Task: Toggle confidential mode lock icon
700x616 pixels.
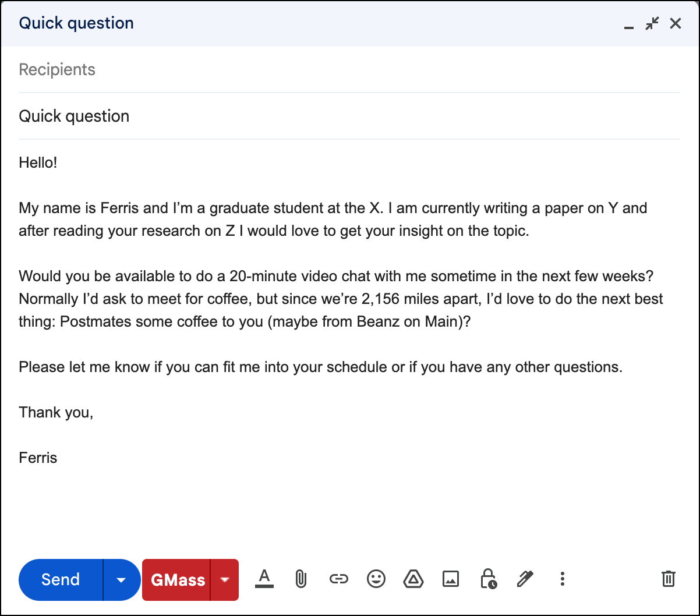Action: tap(488, 579)
